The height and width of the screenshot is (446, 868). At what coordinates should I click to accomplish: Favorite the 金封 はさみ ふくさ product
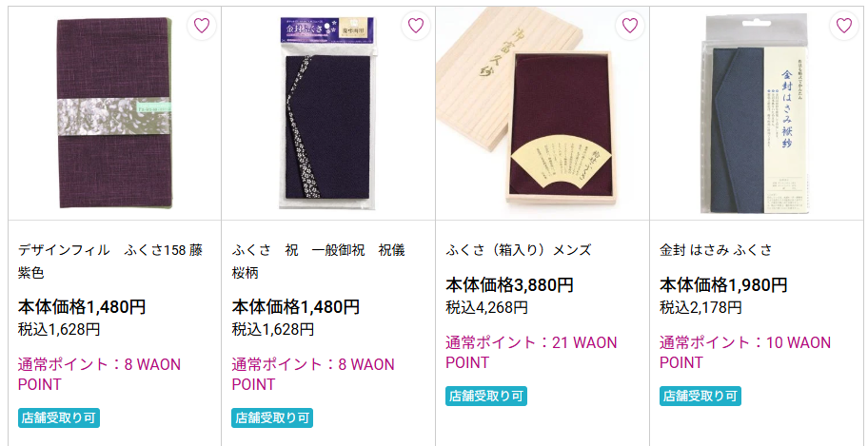click(843, 26)
